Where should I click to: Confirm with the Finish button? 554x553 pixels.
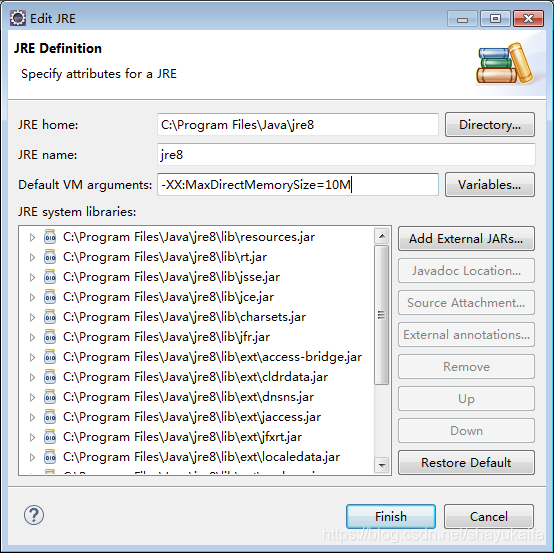click(391, 516)
